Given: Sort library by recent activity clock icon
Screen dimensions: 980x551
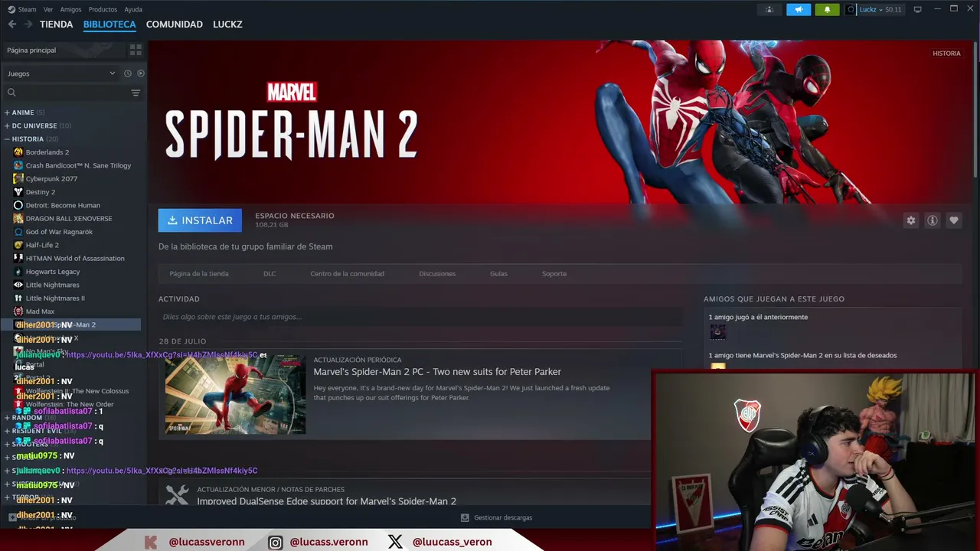Looking at the screenshot, I should pos(128,73).
